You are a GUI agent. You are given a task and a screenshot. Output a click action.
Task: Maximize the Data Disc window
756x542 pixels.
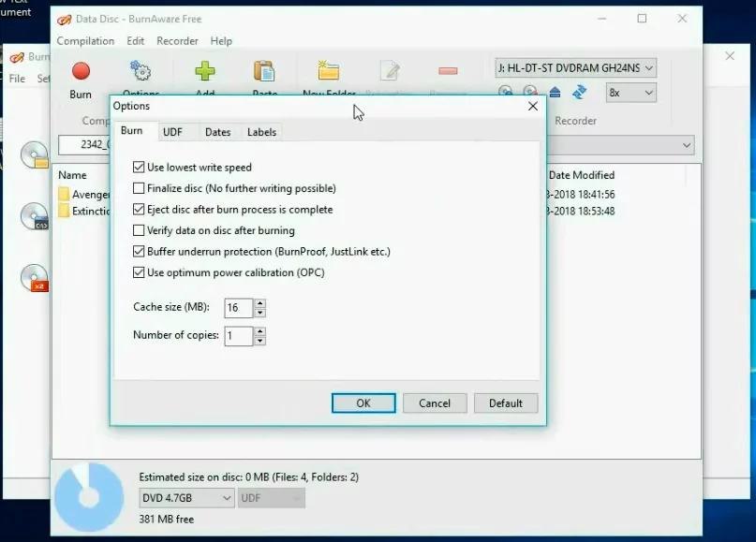pos(642,19)
